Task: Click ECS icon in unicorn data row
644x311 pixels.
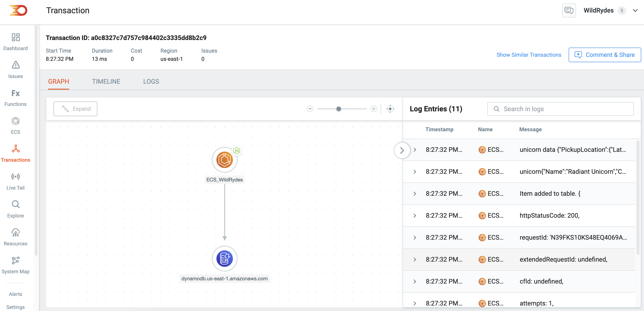Action: pos(482,150)
